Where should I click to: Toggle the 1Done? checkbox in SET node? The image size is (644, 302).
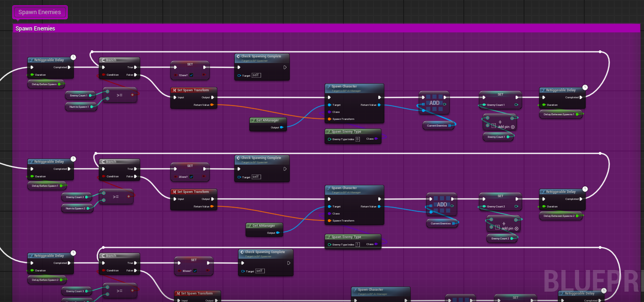point(191,75)
